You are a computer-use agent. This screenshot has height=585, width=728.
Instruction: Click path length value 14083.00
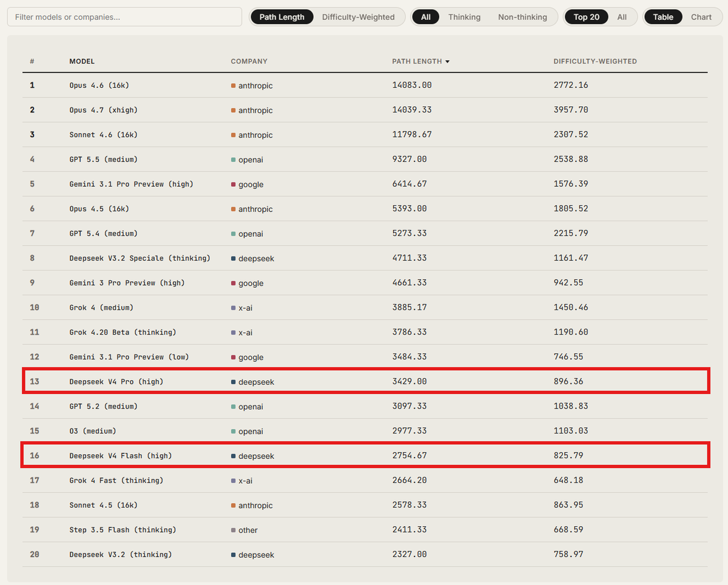coord(412,85)
